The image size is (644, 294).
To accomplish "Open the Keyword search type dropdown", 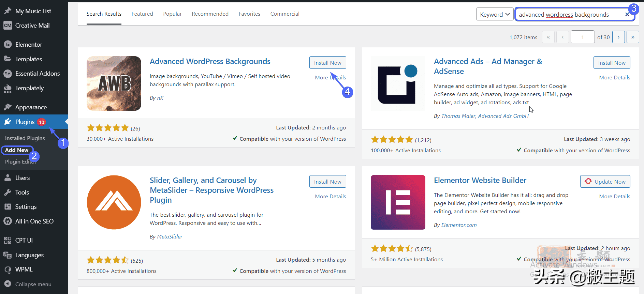I will click(495, 14).
